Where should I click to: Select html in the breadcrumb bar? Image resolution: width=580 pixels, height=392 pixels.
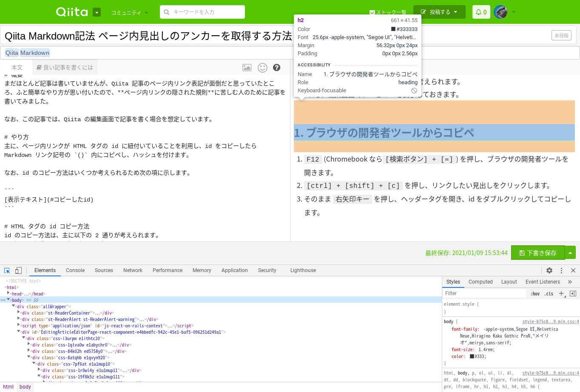click(x=9, y=387)
